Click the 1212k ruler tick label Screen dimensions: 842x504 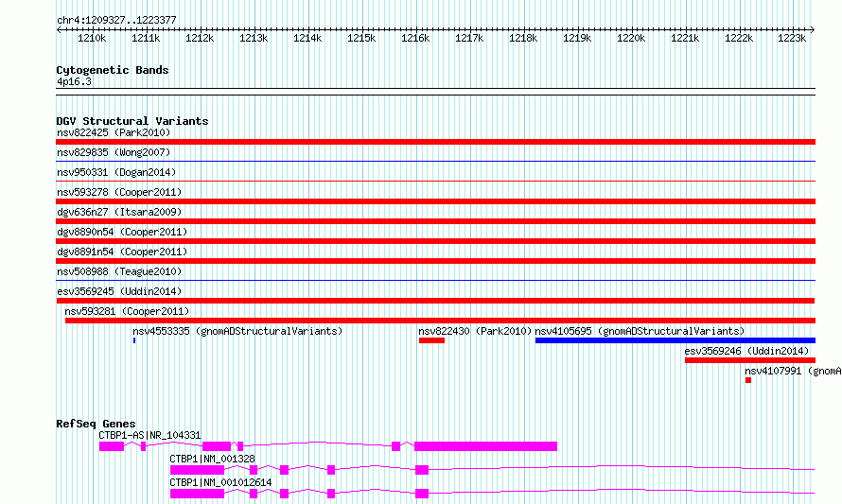point(200,38)
